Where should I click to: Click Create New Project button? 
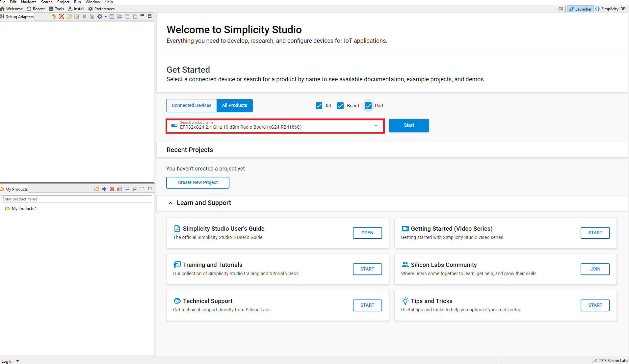[198, 183]
